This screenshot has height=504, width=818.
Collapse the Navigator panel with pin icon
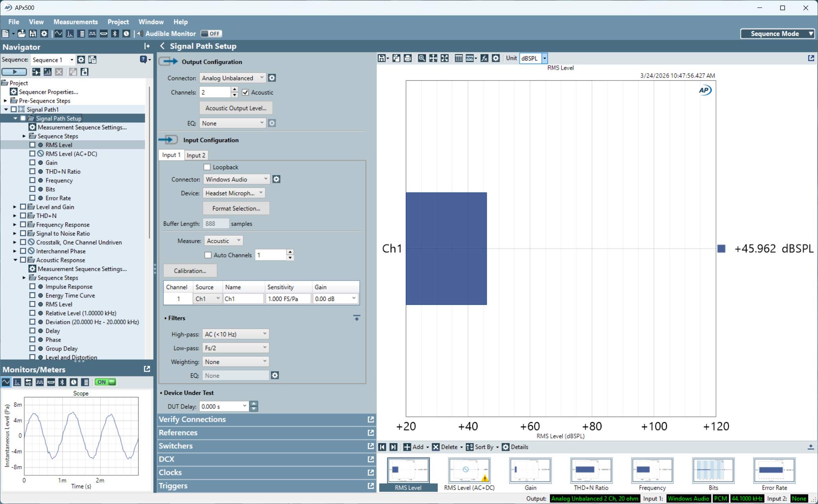147,46
